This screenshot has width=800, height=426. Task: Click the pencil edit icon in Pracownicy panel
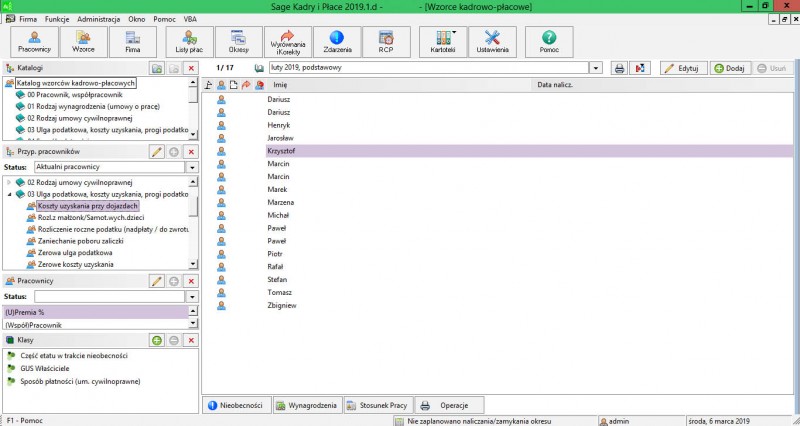[157, 281]
